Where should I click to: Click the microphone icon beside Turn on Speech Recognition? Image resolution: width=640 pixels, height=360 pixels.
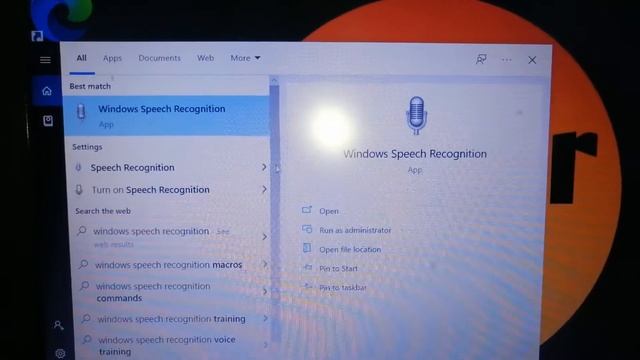(x=79, y=189)
